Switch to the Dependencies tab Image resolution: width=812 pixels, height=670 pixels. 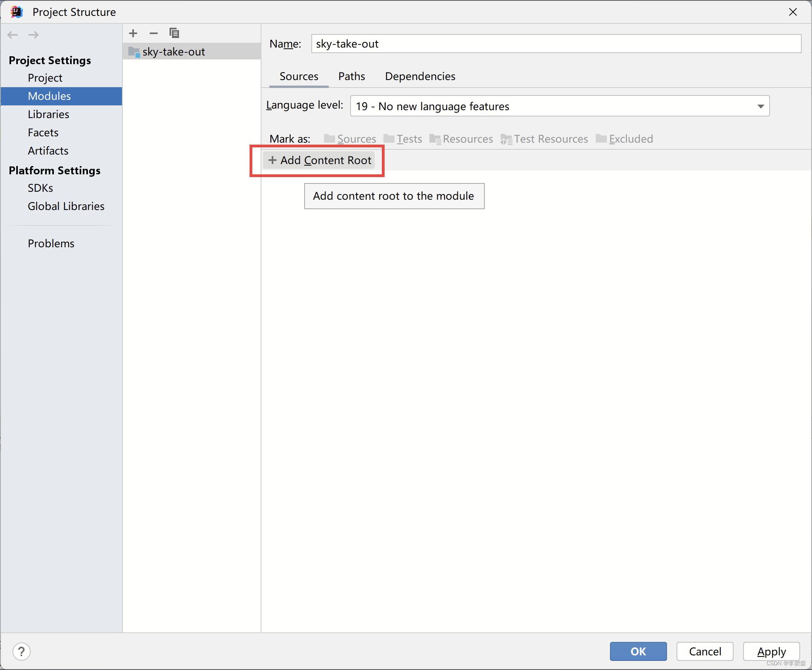click(420, 76)
